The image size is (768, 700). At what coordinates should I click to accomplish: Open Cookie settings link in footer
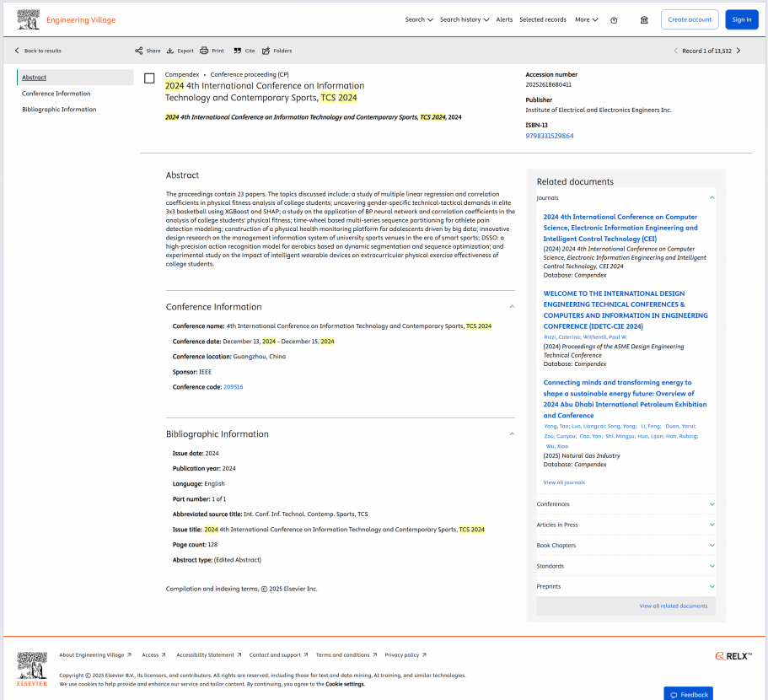point(345,684)
